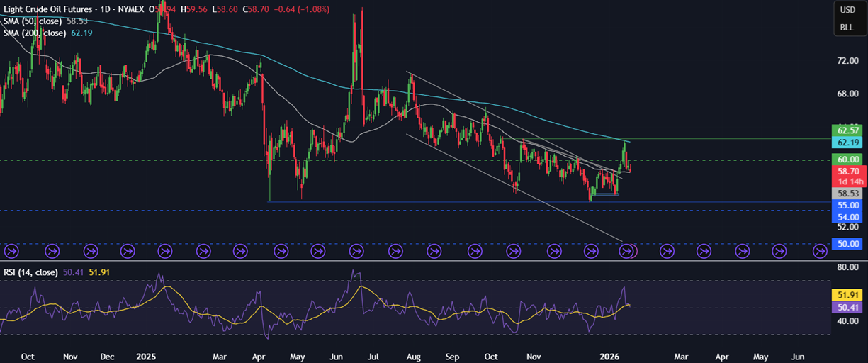Open the BLL unit selector
The width and height of the screenshot is (868, 363).
(x=847, y=28)
